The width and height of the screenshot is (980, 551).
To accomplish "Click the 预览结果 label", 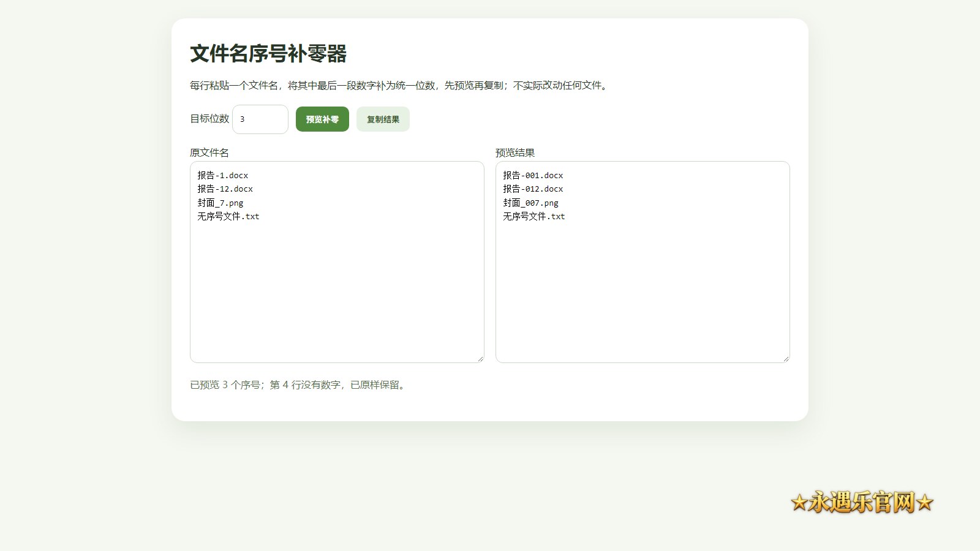I will point(515,153).
